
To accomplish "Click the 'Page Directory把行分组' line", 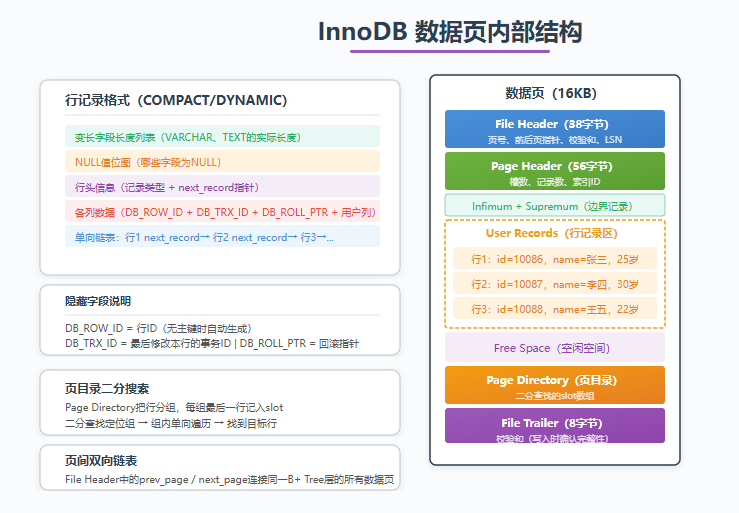I will point(174,407).
